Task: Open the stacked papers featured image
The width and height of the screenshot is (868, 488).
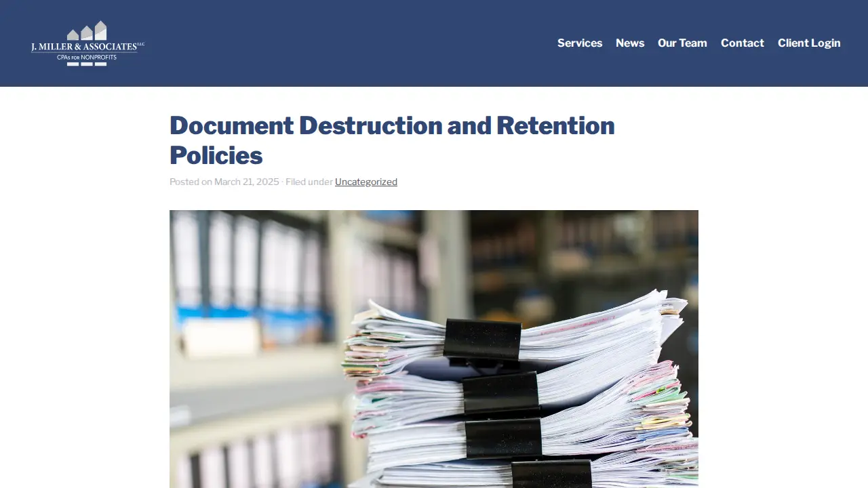Action: [x=434, y=349]
